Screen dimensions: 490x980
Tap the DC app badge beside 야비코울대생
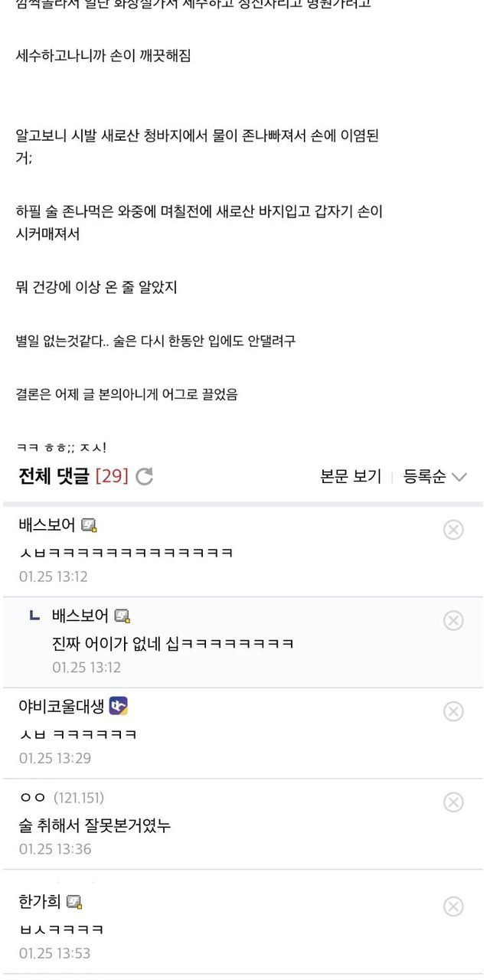tap(118, 706)
